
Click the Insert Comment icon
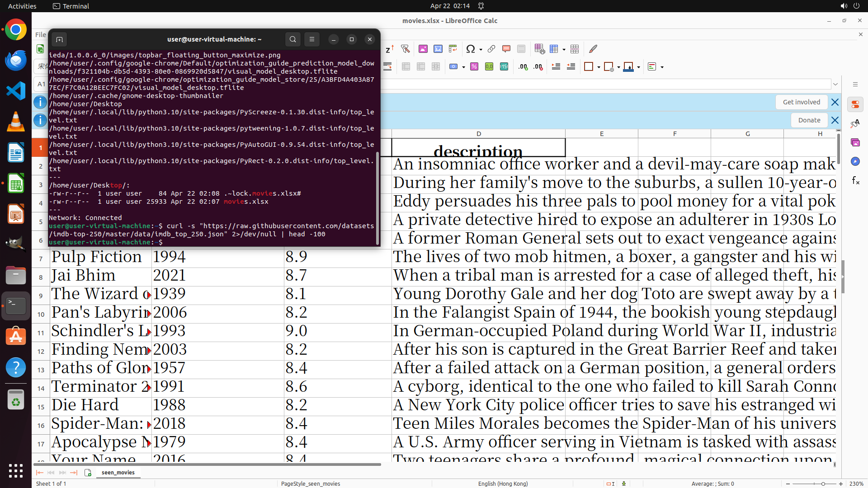pos(506,49)
